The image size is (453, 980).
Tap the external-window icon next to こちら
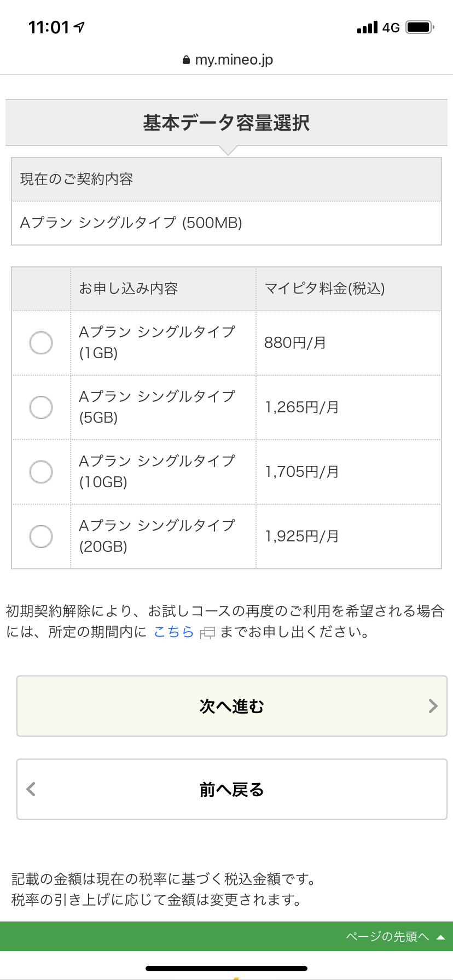(x=207, y=633)
